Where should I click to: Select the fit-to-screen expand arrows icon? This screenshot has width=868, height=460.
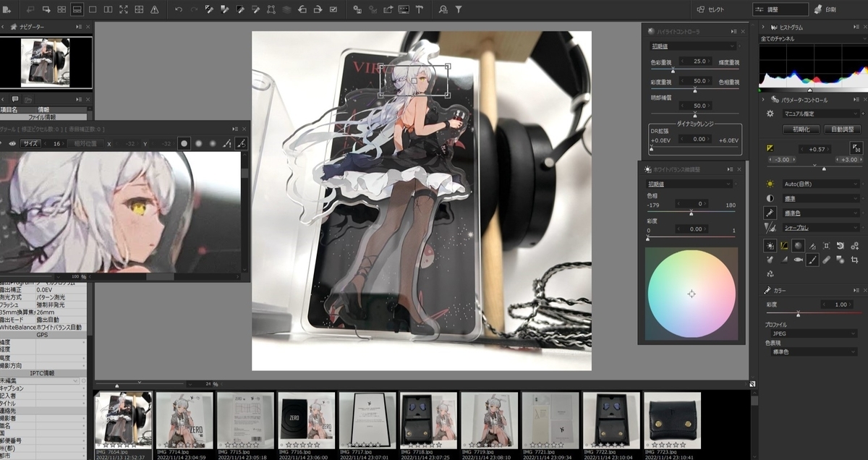(x=123, y=9)
